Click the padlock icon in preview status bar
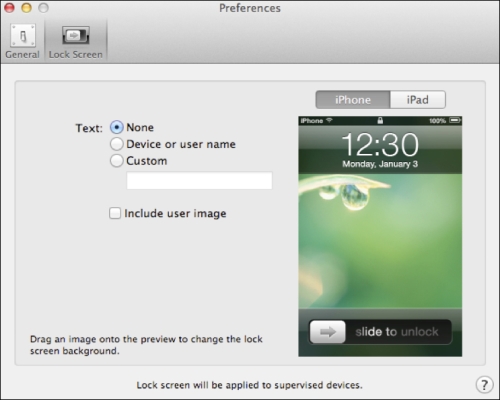Viewport: 500px width, 400px height. pos(380,121)
